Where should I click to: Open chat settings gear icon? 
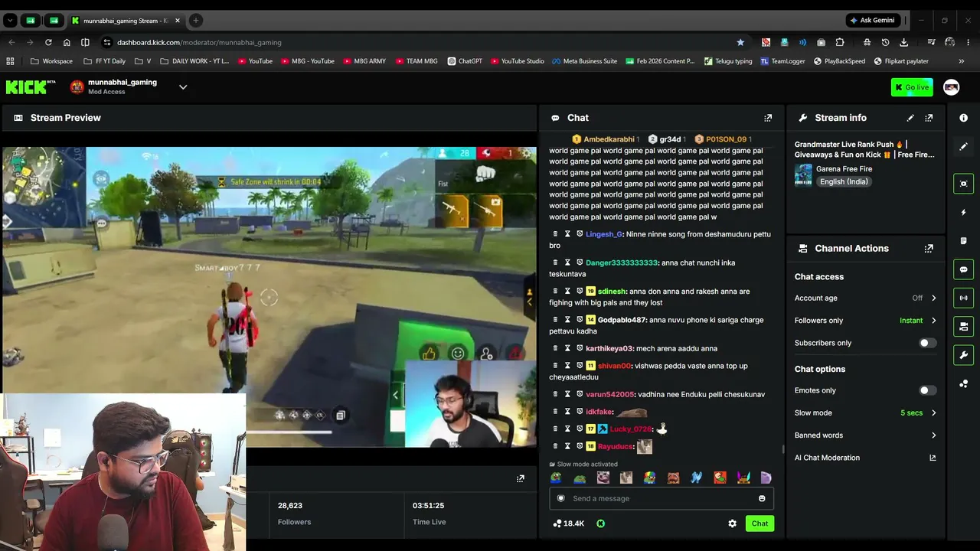[x=732, y=523]
